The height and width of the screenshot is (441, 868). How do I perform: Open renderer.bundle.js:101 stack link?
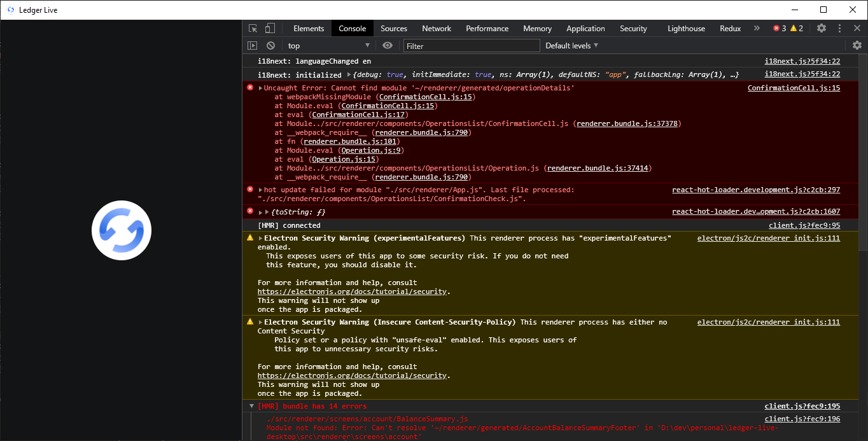click(x=351, y=142)
